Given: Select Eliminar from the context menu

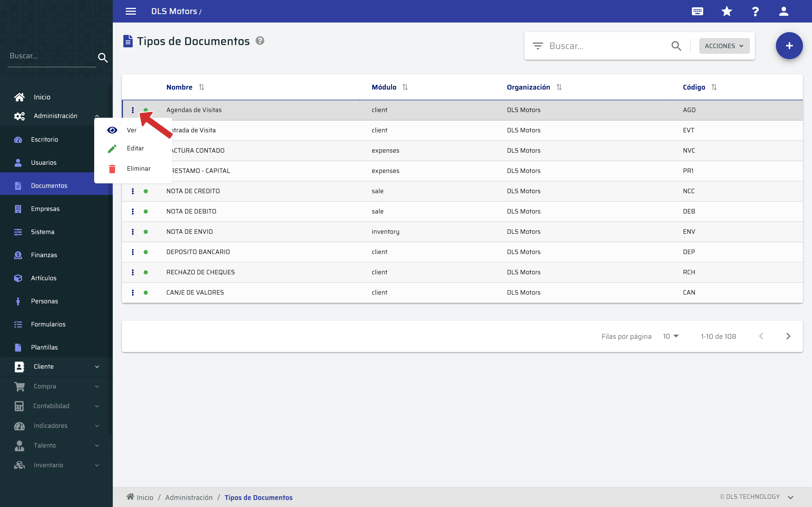Looking at the screenshot, I should click(x=139, y=168).
